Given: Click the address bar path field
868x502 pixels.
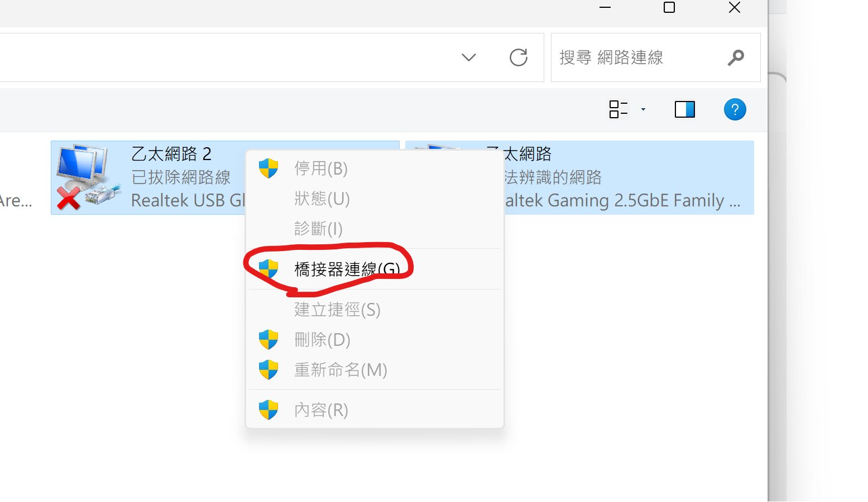Looking at the screenshot, I should pos(223,57).
